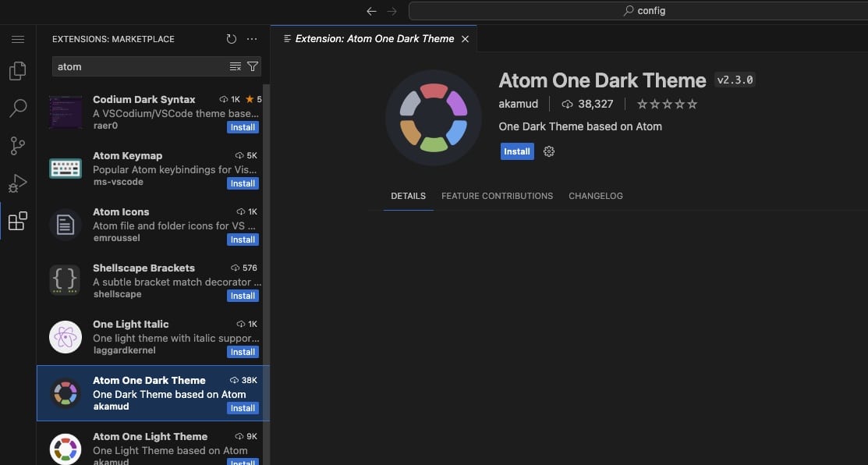Click the large Atom One Dark Theme logo

point(434,118)
